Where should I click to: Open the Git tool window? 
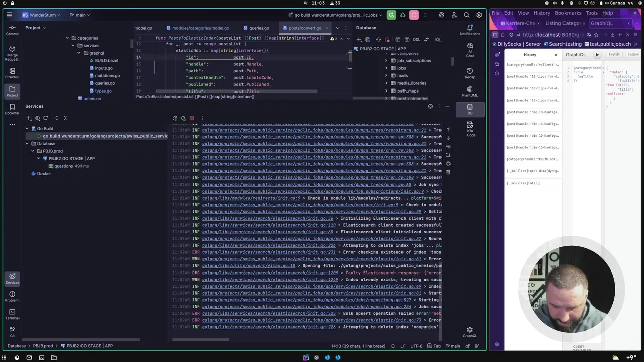click(x=12, y=332)
